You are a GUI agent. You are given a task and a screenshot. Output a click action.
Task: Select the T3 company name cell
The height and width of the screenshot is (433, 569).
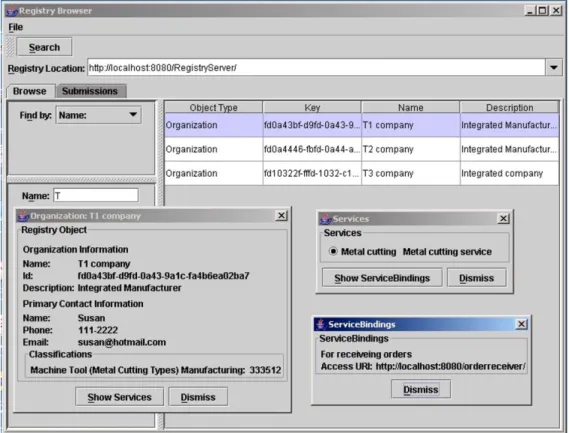[410, 173]
